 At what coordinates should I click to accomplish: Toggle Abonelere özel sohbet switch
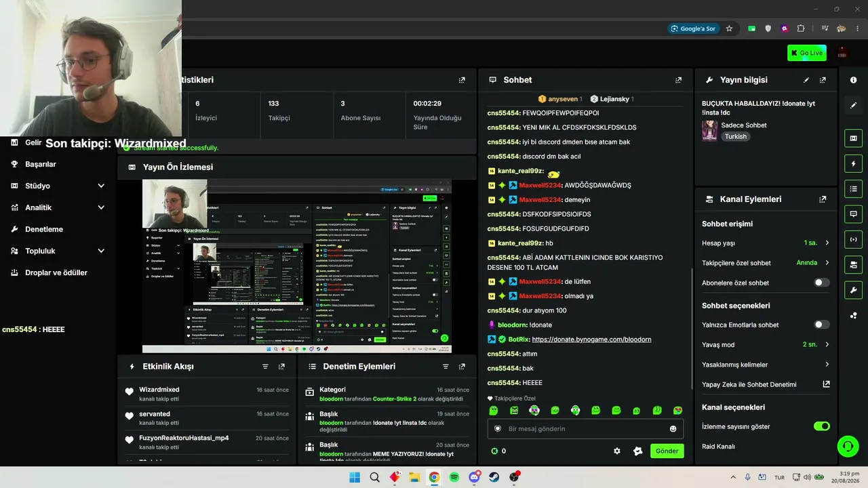point(821,283)
